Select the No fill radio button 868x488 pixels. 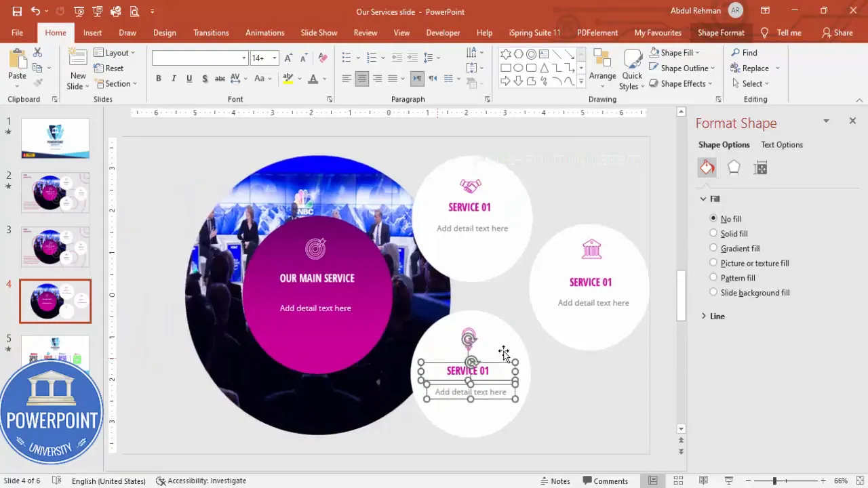[x=713, y=218]
